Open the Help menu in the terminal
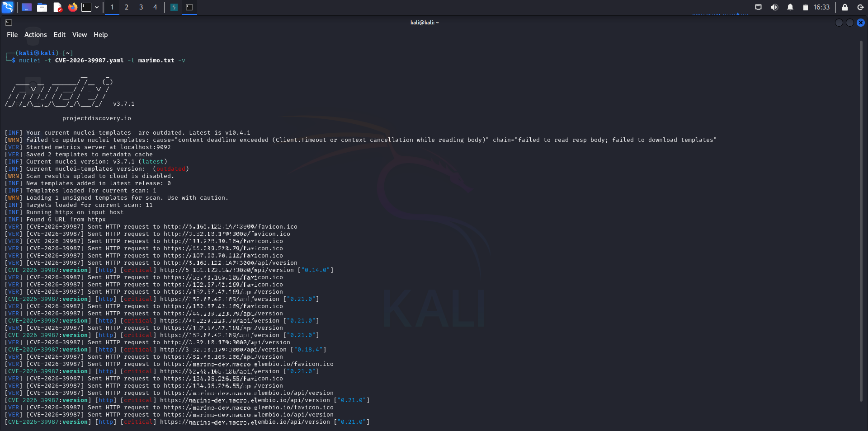Viewport: 868px width, 431px height. (100, 34)
